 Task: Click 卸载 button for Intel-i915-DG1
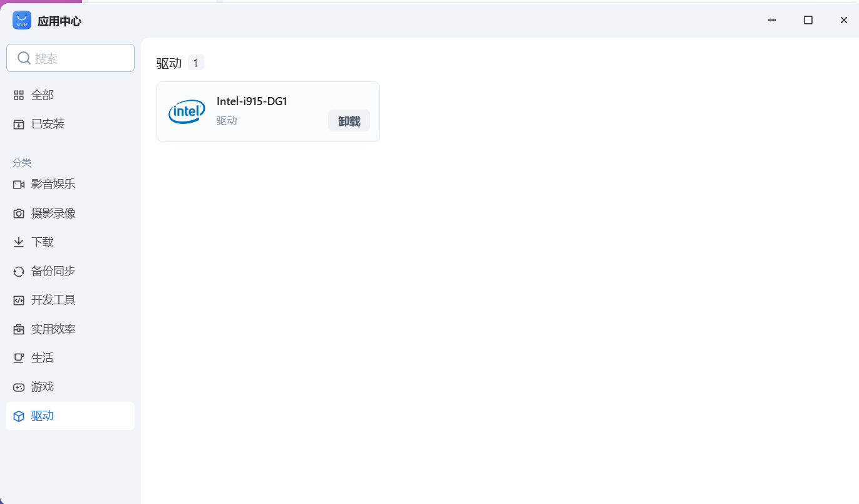point(349,121)
